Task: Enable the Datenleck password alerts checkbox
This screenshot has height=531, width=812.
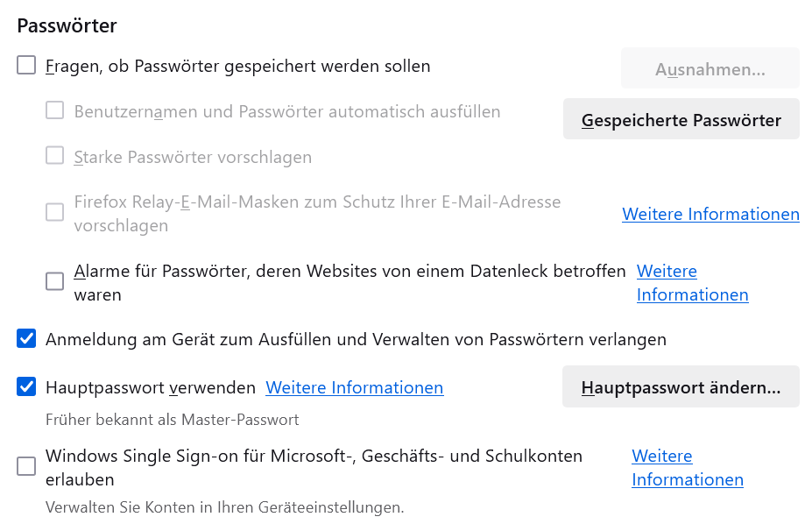Action: pos(55,281)
